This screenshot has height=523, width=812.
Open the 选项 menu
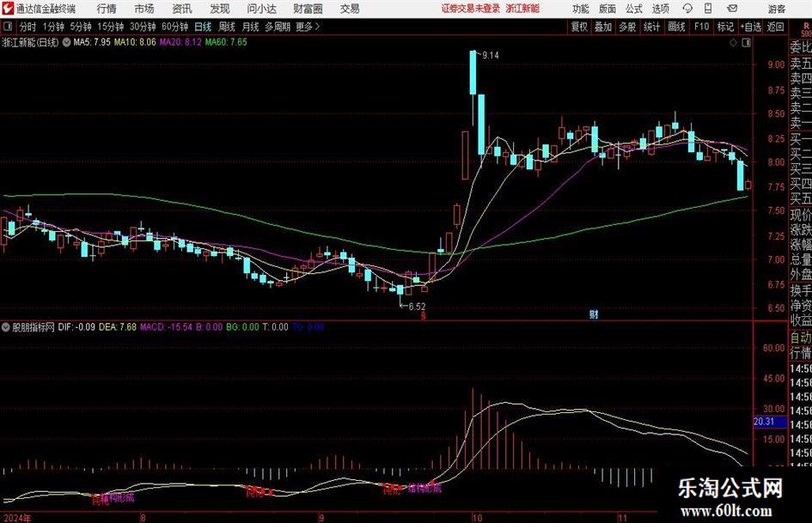pos(661,9)
